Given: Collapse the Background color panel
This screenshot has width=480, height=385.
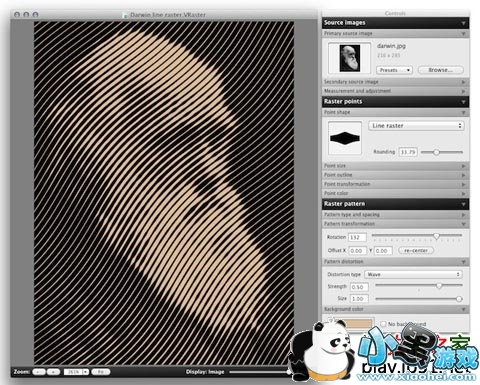Looking at the screenshot, I should (x=395, y=309).
